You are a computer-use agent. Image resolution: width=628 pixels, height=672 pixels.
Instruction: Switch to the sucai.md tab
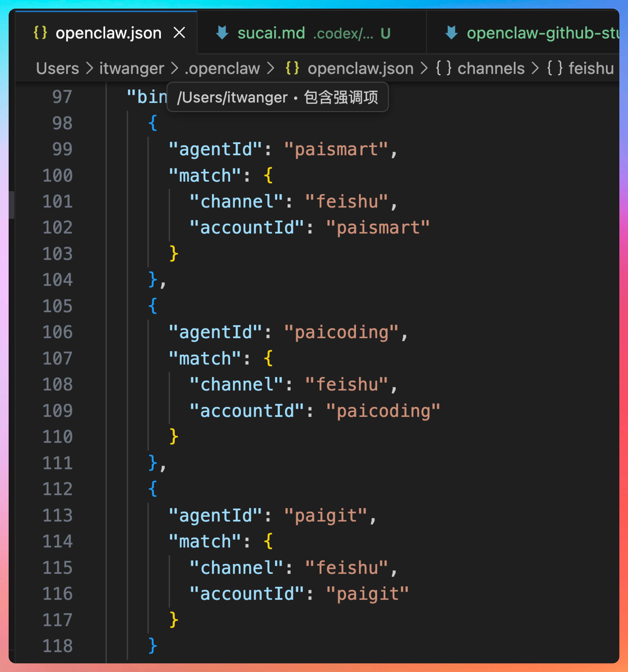tap(271, 33)
